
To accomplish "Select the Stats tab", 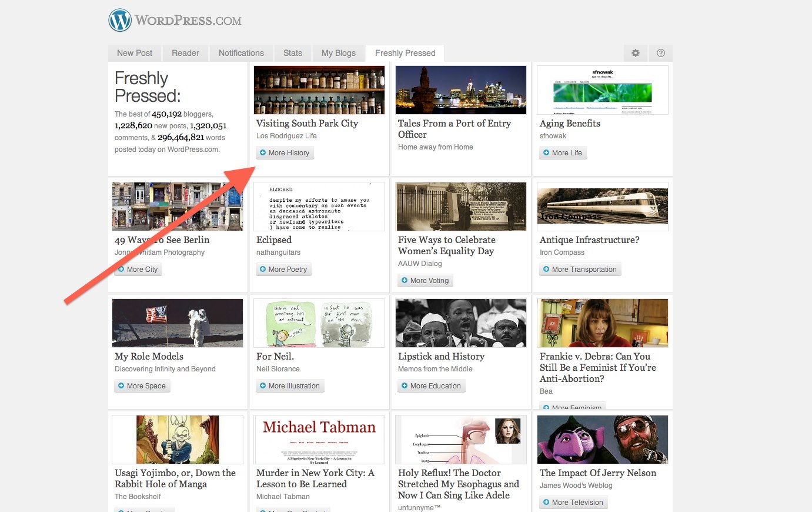I will coord(292,53).
